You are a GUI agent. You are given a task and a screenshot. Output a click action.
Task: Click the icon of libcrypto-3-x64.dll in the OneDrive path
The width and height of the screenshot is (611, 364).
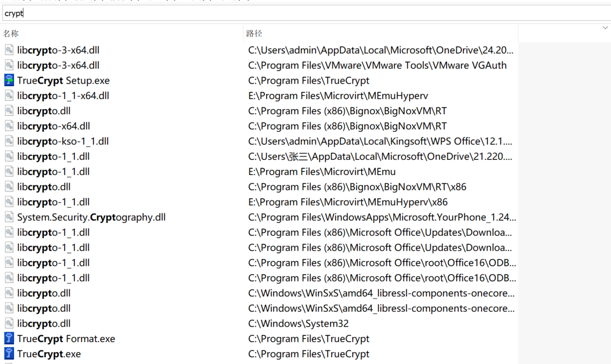click(x=9, y=50)
